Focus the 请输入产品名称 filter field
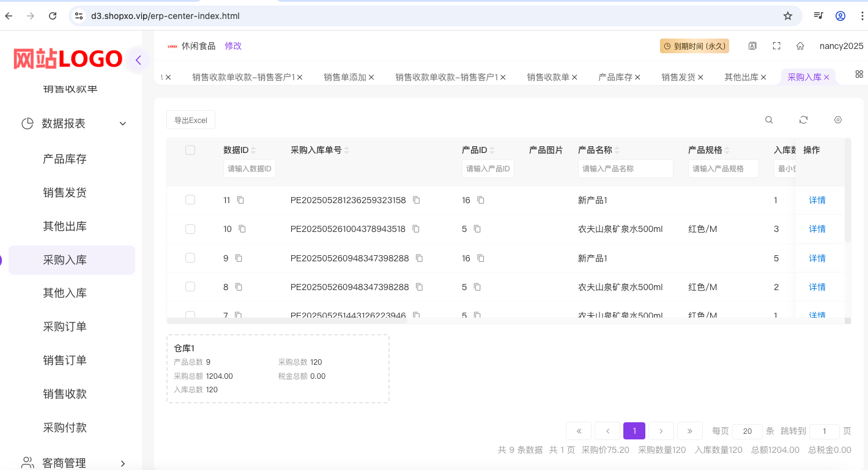This screenshot has width=868, height=470. [x=625, y=168]
